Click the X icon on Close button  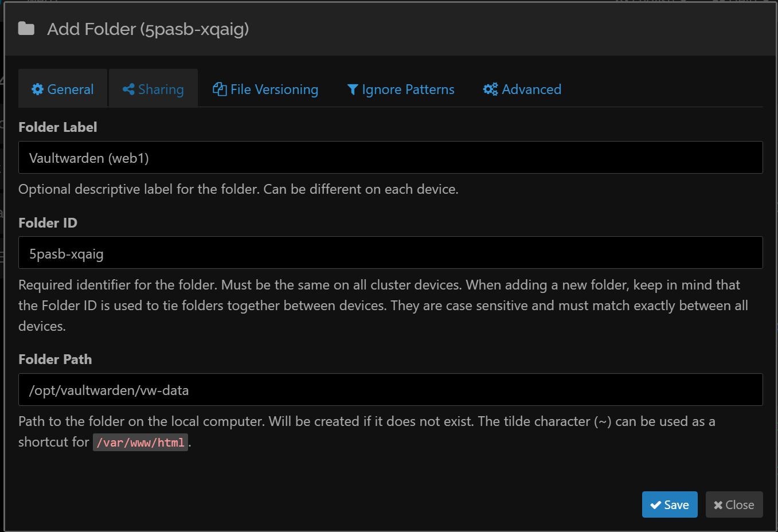pyautogui.click(x=718, y=505)
